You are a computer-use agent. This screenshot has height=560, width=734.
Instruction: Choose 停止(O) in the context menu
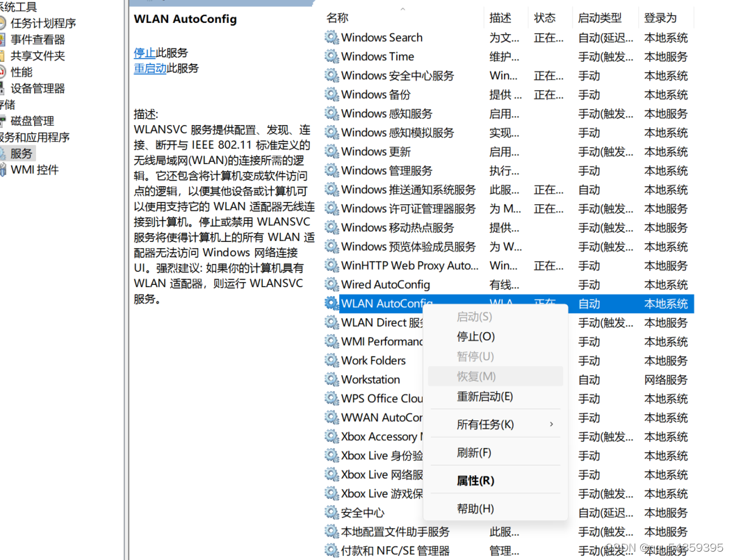[496, 337]
